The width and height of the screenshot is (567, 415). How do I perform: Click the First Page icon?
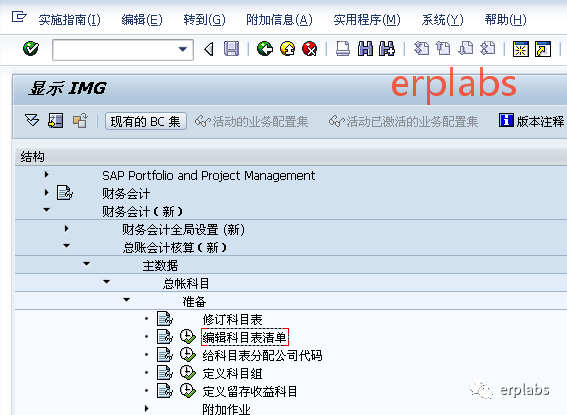tap(421, 48)
